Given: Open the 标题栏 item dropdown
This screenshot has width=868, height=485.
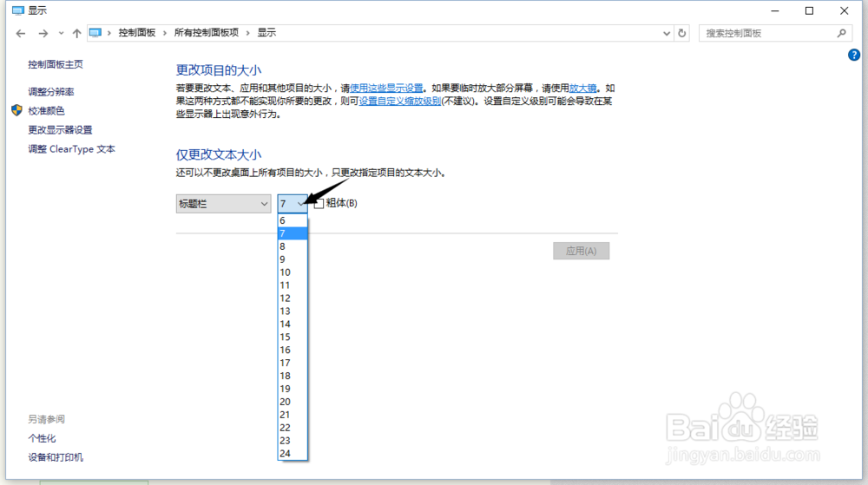Looking at the screenshot, I should (223, 204).
